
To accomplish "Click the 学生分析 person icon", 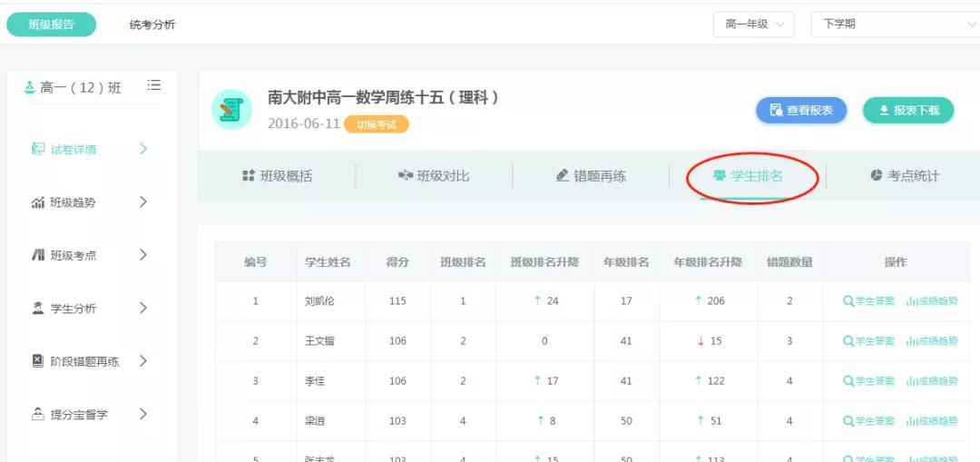I will point(38,309).
